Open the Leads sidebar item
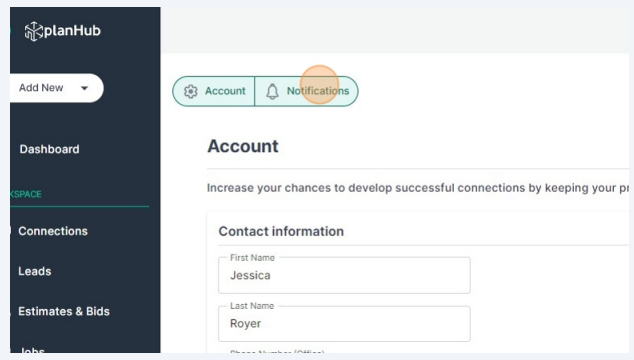This screenshot has height=360, width=634. [35, 271]
